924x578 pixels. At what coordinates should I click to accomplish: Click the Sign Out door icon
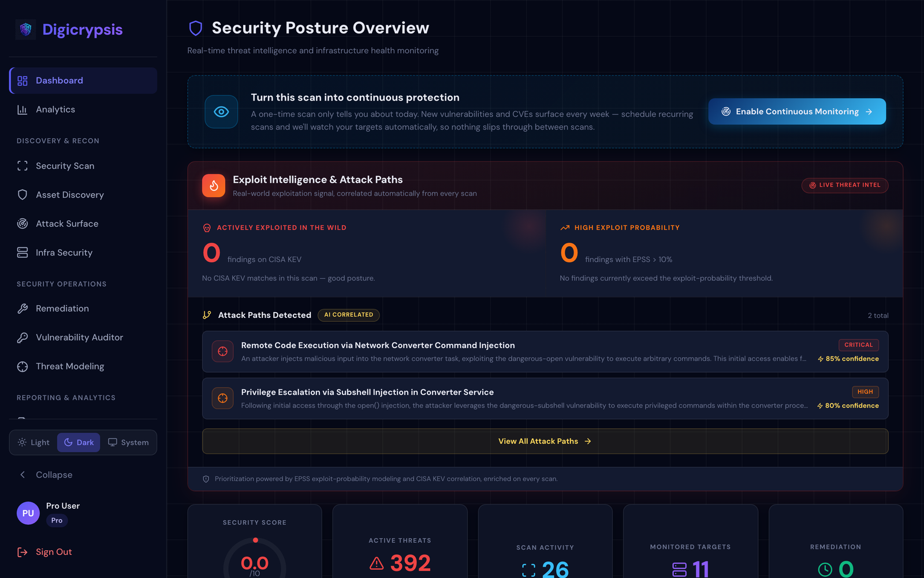pos(23,552)
